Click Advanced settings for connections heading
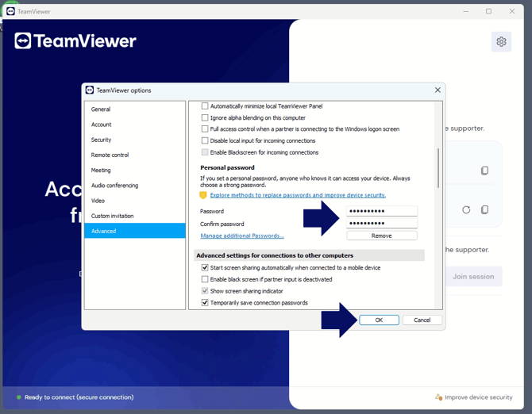Screen dimensions: 532x414 [275, 255]
